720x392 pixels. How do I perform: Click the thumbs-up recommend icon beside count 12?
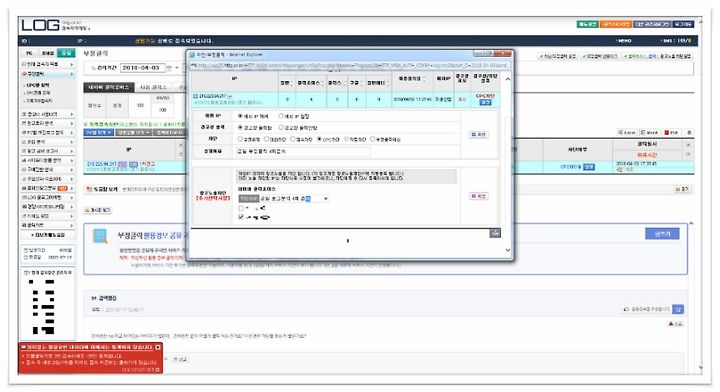(x=626, y=309)
